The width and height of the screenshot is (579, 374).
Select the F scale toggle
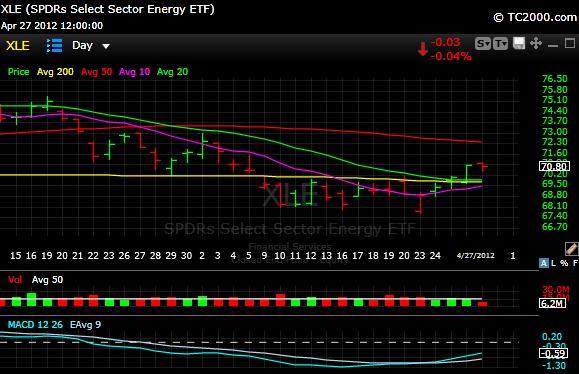[x=575, y=263]
